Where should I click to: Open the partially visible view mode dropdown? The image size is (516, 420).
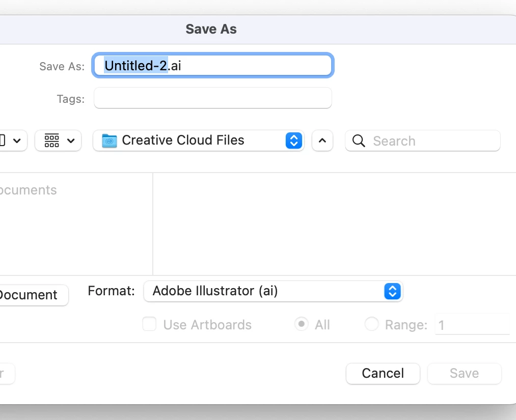click(11, 141)
